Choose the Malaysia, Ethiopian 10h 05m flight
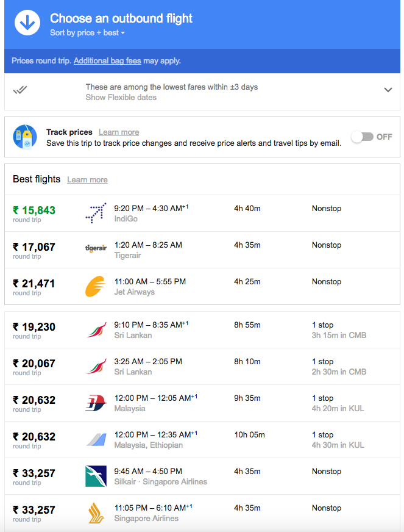This screenshot has width=404, height=532. coord(202,440)
